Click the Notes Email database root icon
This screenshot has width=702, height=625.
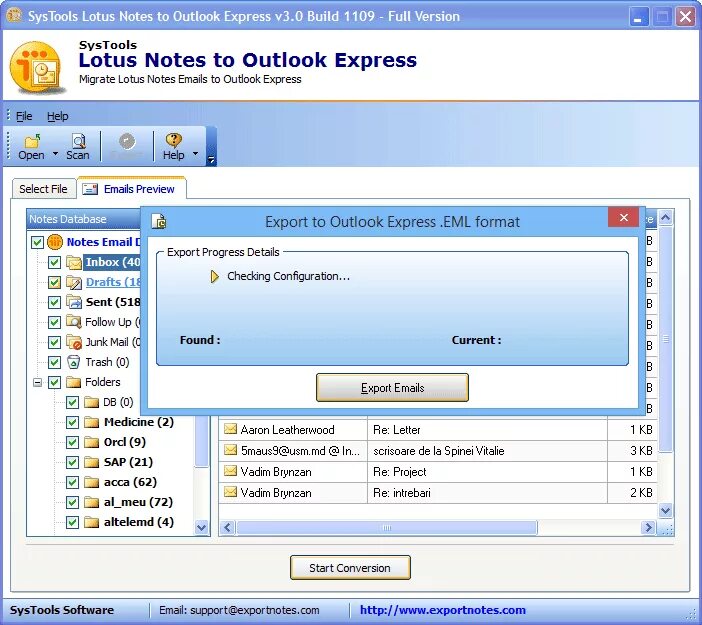pos(55,242)
